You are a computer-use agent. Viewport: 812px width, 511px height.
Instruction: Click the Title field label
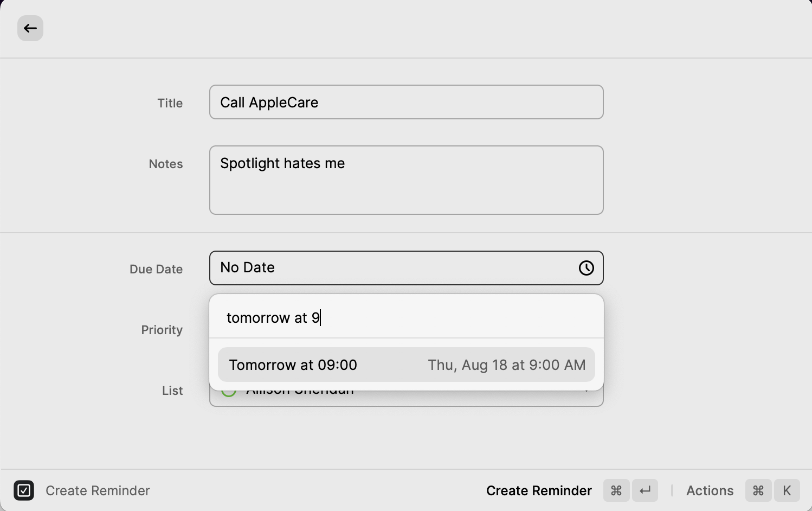tap(170, 103)
